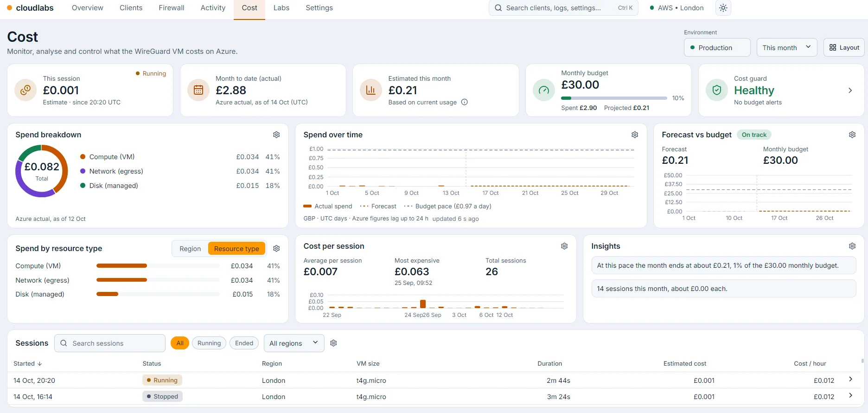Click the This session coins icon
Viewport: 868px width, 413px height.
coord(26,90)
